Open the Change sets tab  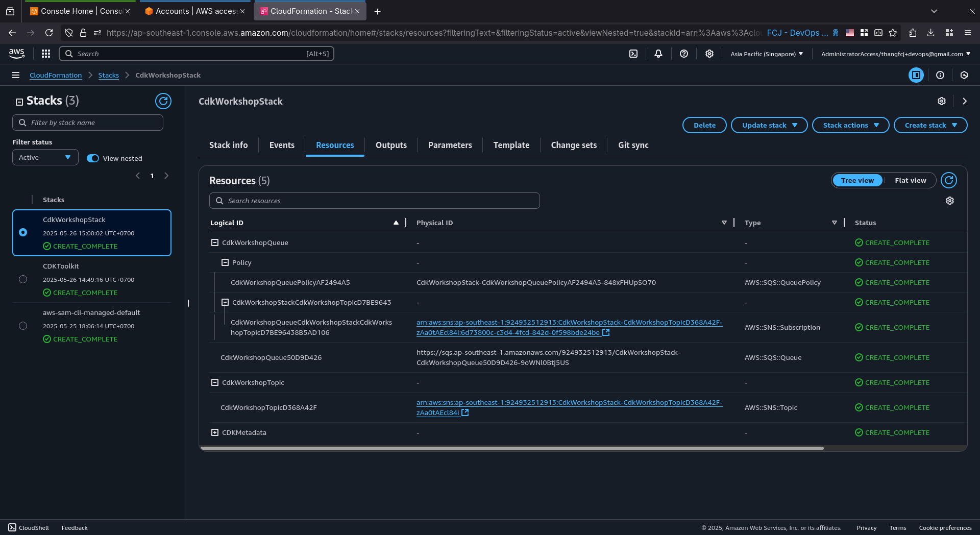[x=574, y=145]
